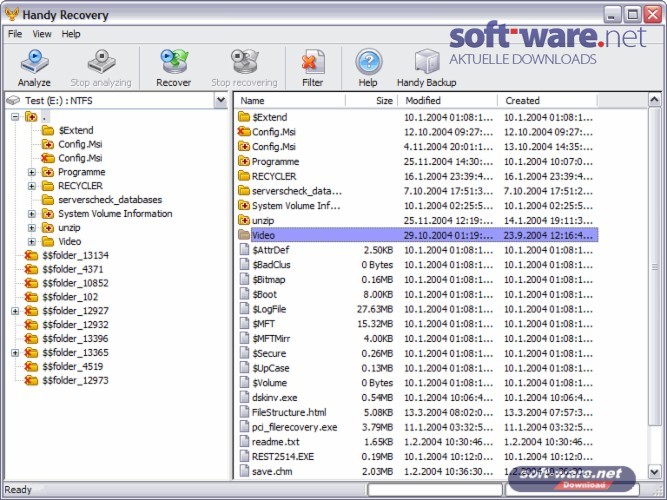
Task: Expand the unzip tree node
Action: coord(31,228)
